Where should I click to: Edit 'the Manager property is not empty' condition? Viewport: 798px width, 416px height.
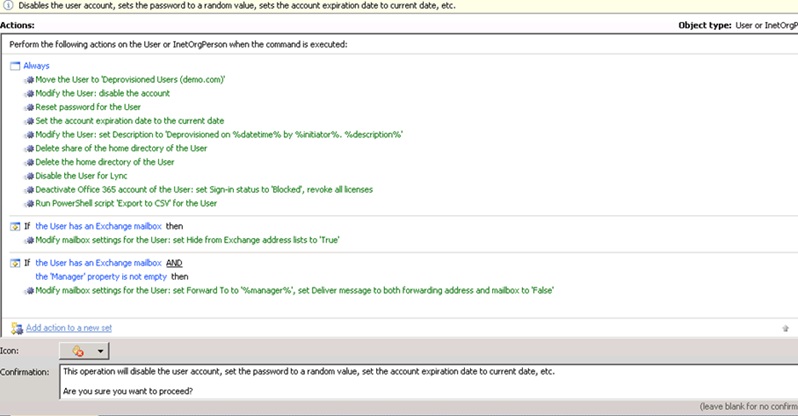click(101, 276)
